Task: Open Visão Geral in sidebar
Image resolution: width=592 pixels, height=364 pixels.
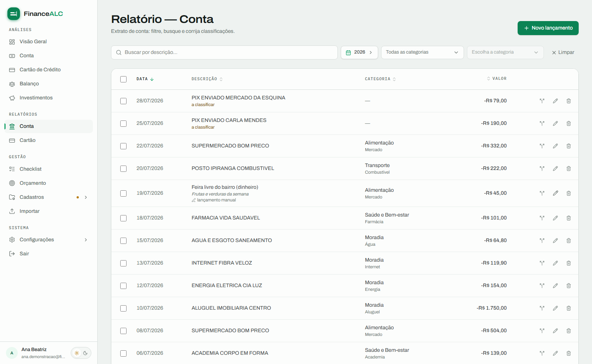Action: [48, 42]
